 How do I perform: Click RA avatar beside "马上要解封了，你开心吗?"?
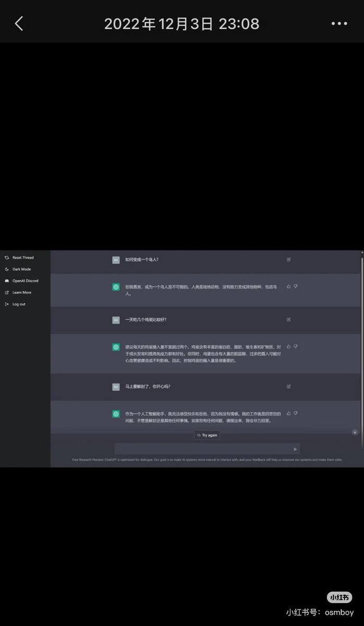click(116, 387)
